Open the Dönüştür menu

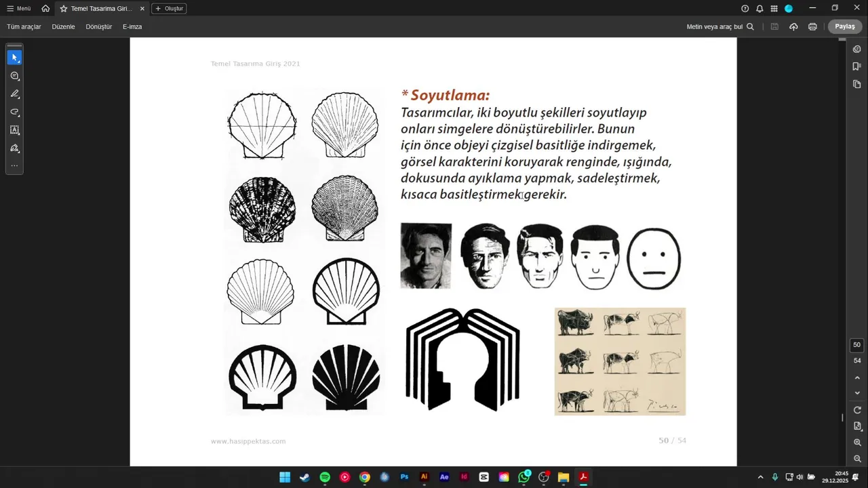tap(99, 26)
